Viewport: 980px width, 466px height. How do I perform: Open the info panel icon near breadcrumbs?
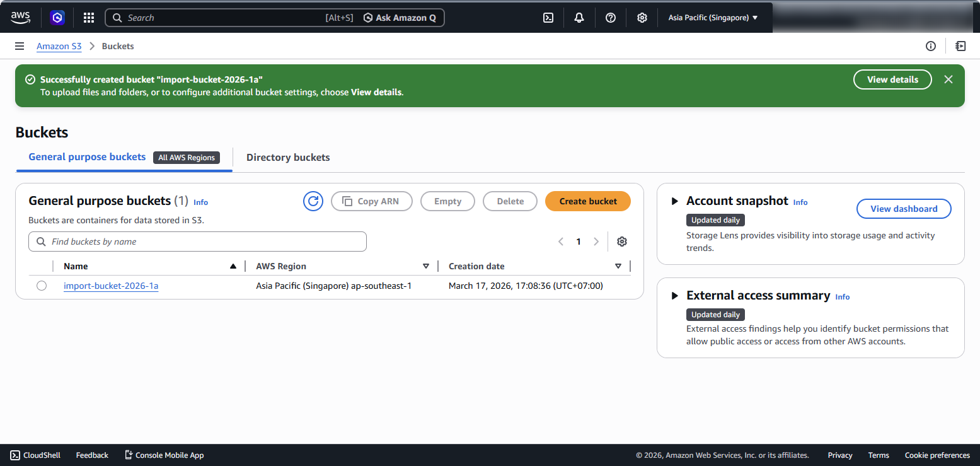(x=931, y=46)
